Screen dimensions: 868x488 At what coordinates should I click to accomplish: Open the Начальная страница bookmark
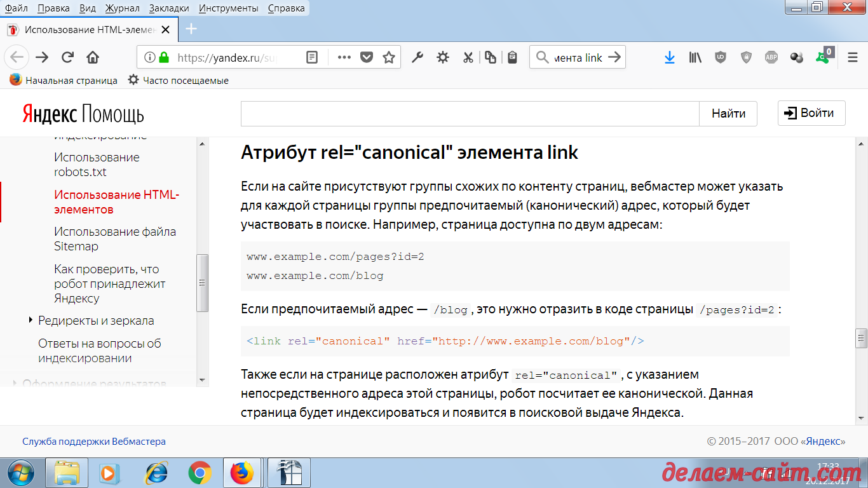point(64,81)
